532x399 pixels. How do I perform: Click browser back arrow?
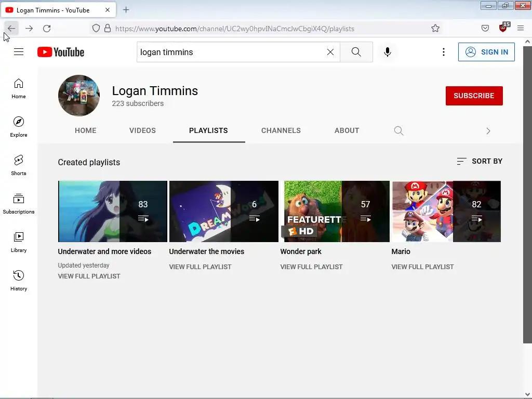tap(11, 29)
